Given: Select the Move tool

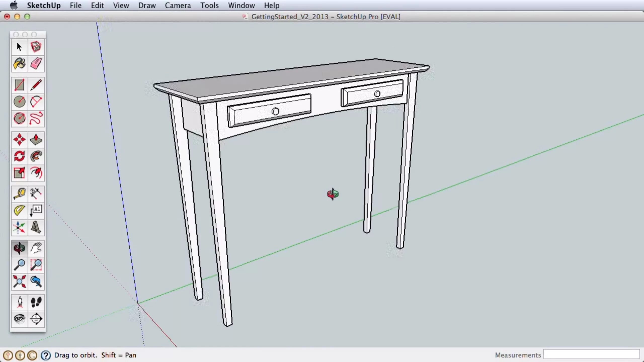Looking at the screenshot, I should coord(19,140).
